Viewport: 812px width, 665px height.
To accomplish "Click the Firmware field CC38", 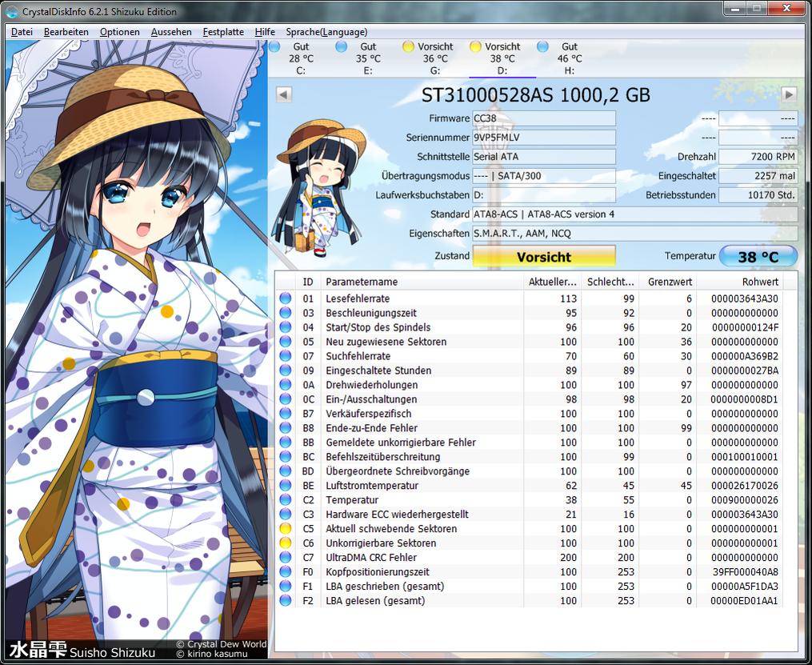I will click(544, 118).
